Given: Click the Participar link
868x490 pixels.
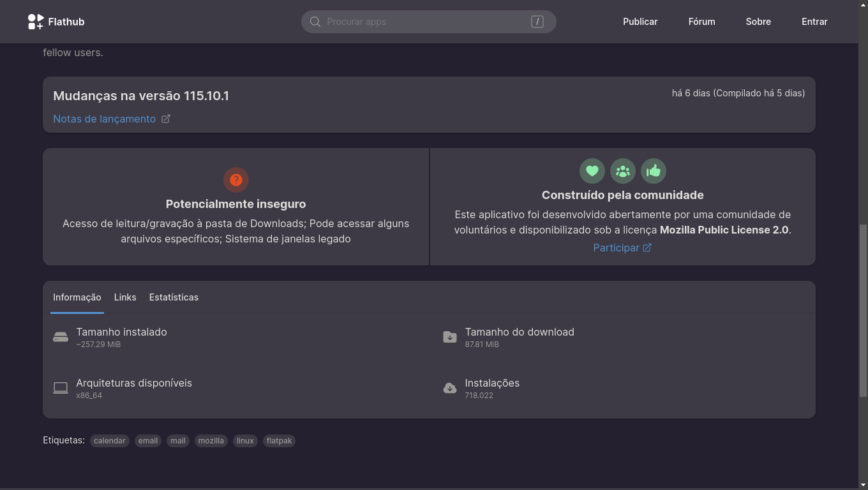Looking at the screenshot, I should pyautogui.click(x=617, y=248).
